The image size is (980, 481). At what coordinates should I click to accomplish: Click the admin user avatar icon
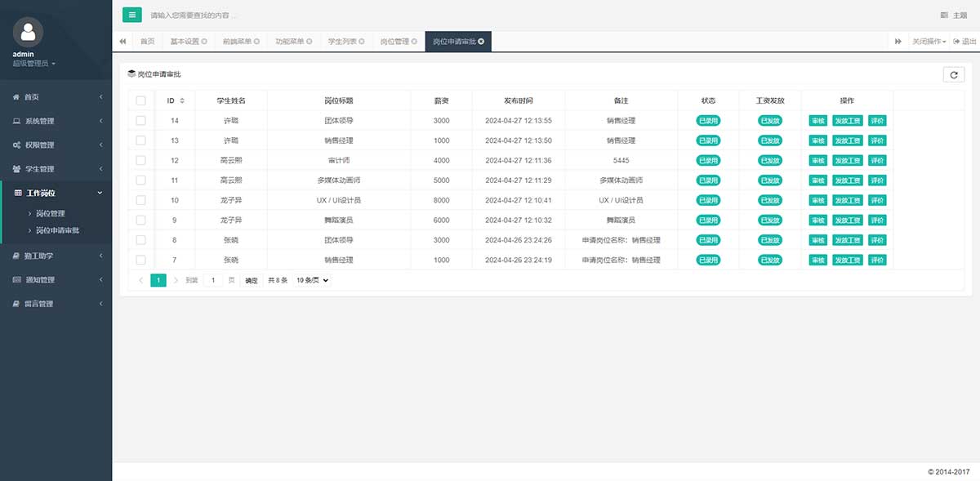[29, 32]
